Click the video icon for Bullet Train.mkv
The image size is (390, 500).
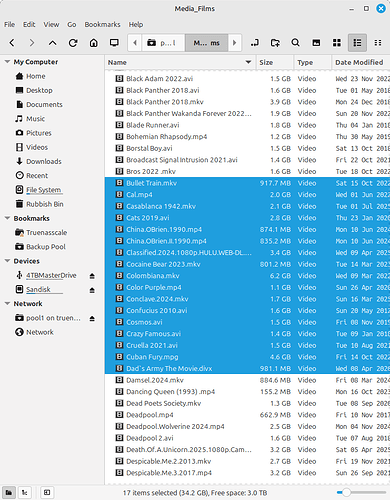[x=119, y=183]
